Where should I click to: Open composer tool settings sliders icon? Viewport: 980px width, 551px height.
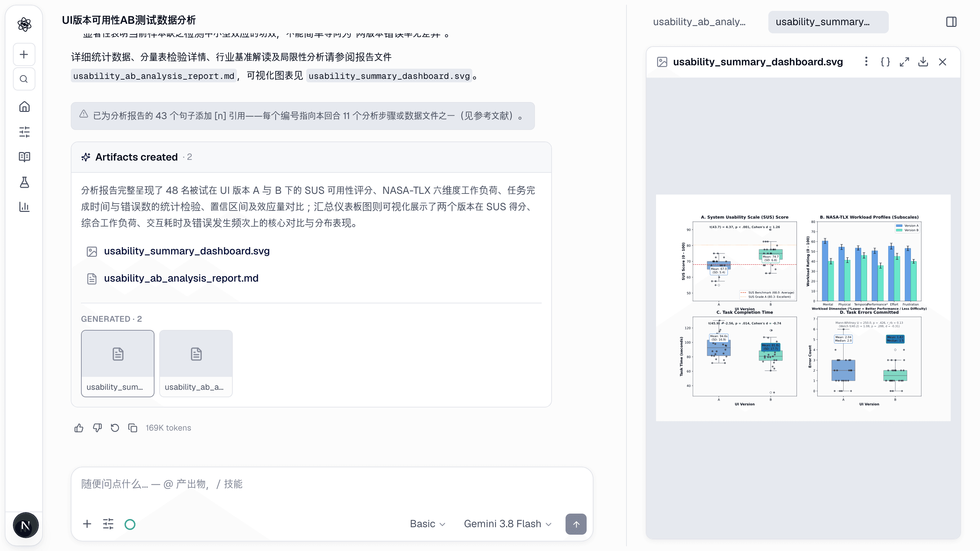tap(108, 524)
